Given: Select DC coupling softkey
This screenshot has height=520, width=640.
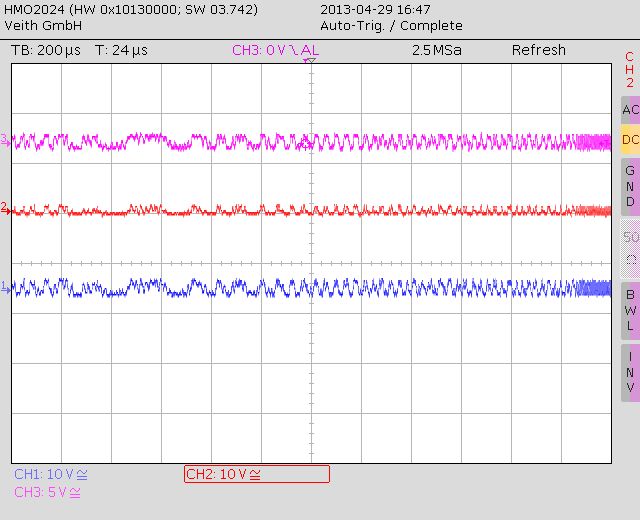Looking at the screenshot, I should [631, 139].
